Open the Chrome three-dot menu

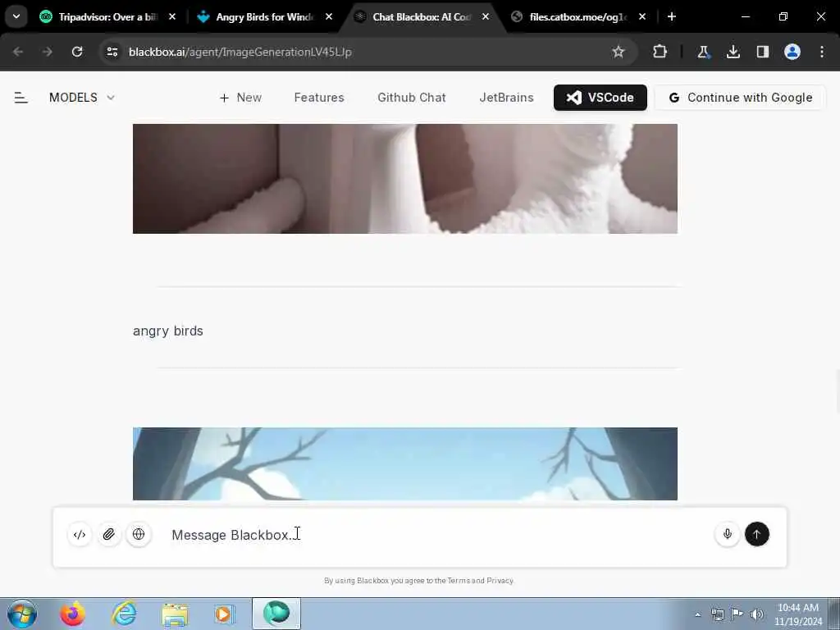[x=822, y=52]
